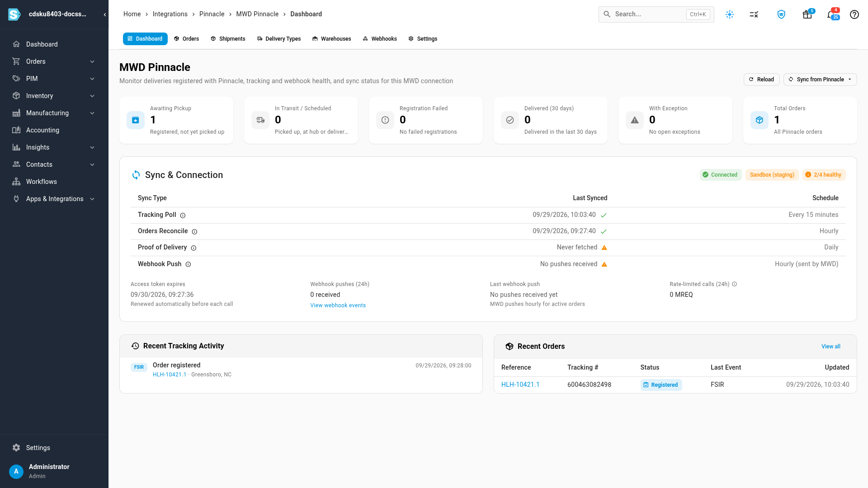Image resolution: width=868 pixels, height=488 pixels.
Task: Click the Orders Reconcile info icon
Action: (194, 232)
